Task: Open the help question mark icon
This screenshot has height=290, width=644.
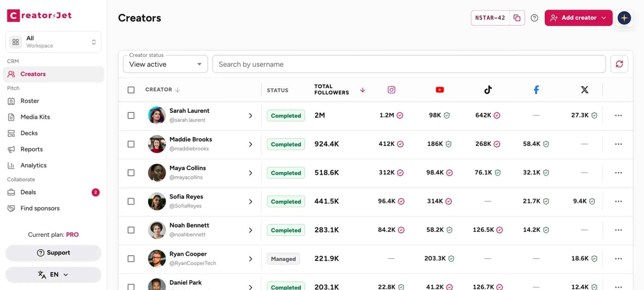Action: 534,18
